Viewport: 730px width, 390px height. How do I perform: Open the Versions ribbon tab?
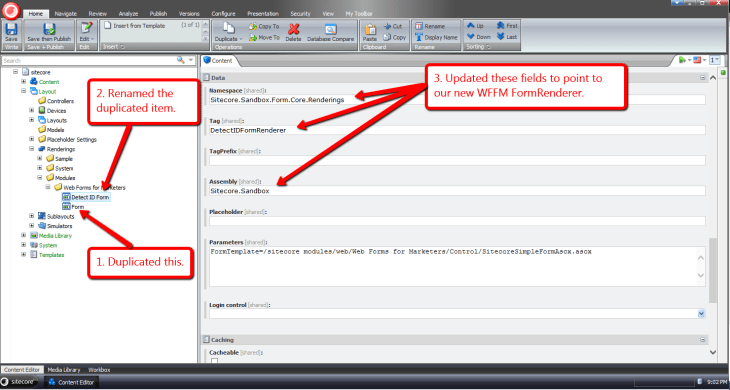(189, 13)
